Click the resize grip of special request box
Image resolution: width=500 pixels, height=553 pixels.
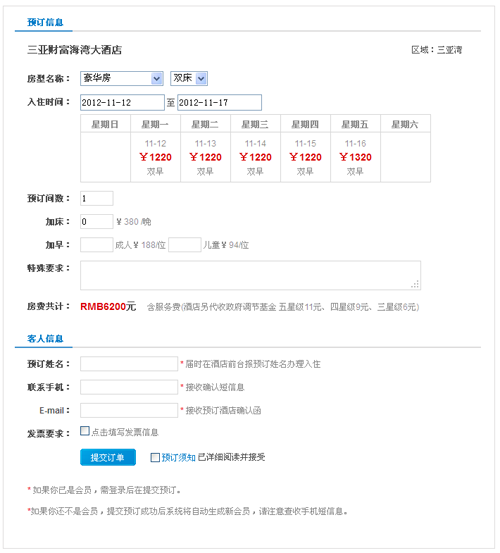(415, 284)
